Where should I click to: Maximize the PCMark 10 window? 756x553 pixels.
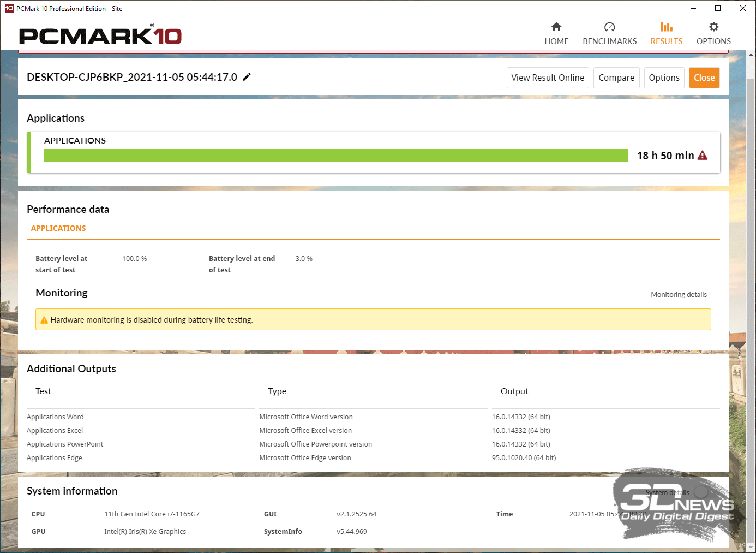coord(718,8)
